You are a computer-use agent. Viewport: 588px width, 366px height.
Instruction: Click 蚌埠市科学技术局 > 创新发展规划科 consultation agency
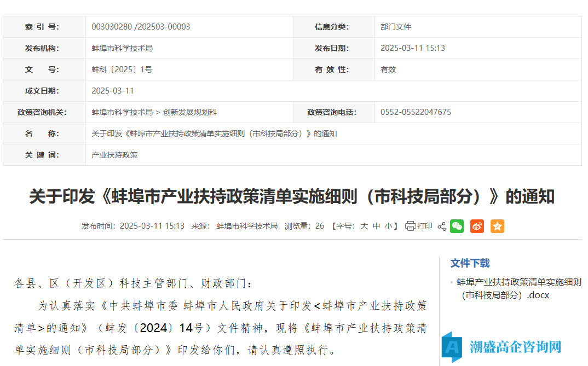tap(154, 112)
